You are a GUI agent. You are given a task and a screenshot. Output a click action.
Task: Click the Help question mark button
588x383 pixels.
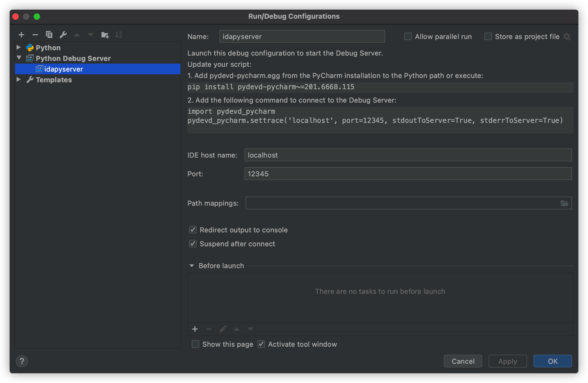coord(22,361)
